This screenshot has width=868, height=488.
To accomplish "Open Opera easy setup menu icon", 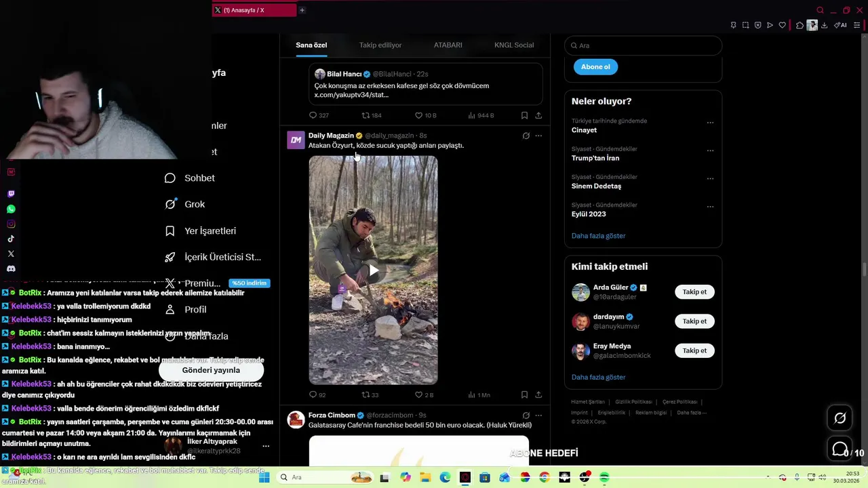I will point(856,25).
